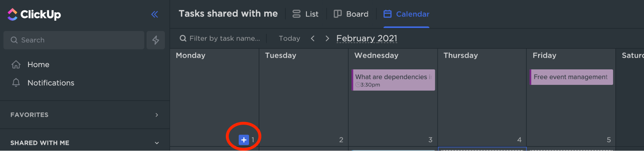Select the Calendar view tab
Screen dimensions: 644x151
click(x=406, y=14)
